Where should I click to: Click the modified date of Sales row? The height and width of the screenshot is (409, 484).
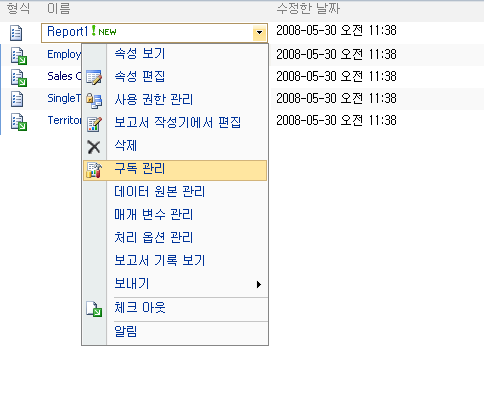[x=336, y=76]
